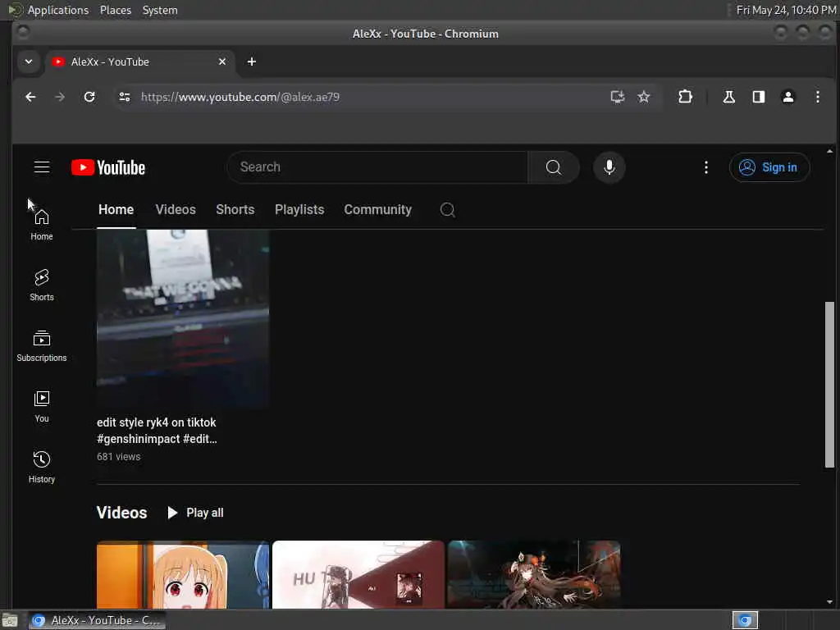Open the Places menu
Viewport: 840px width, 630px height.
click(x=115, y=10)
